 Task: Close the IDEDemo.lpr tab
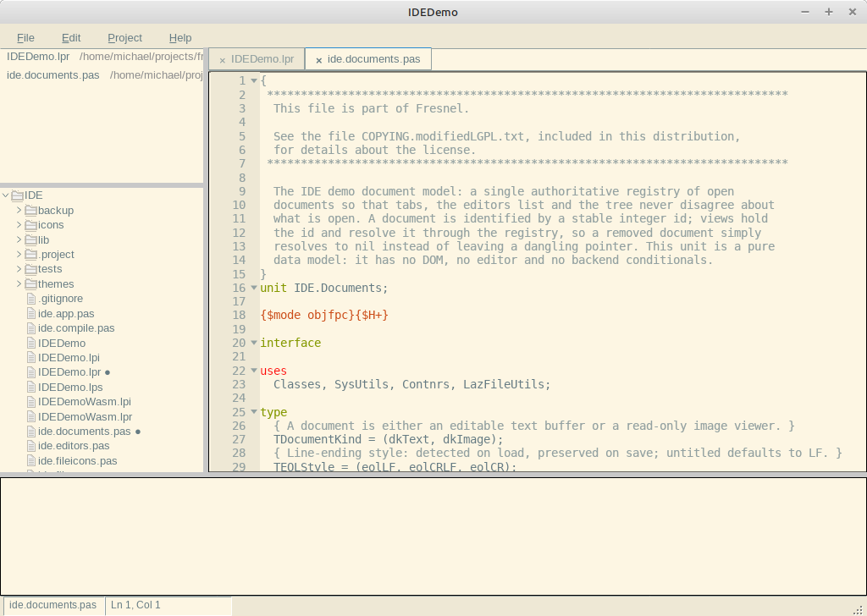(x=223, y=60)
